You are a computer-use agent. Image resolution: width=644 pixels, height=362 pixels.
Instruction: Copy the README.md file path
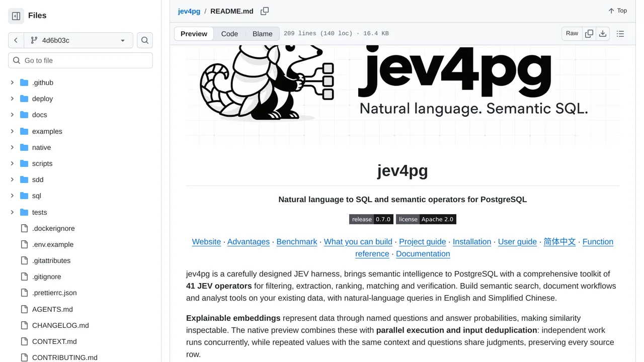265,11
